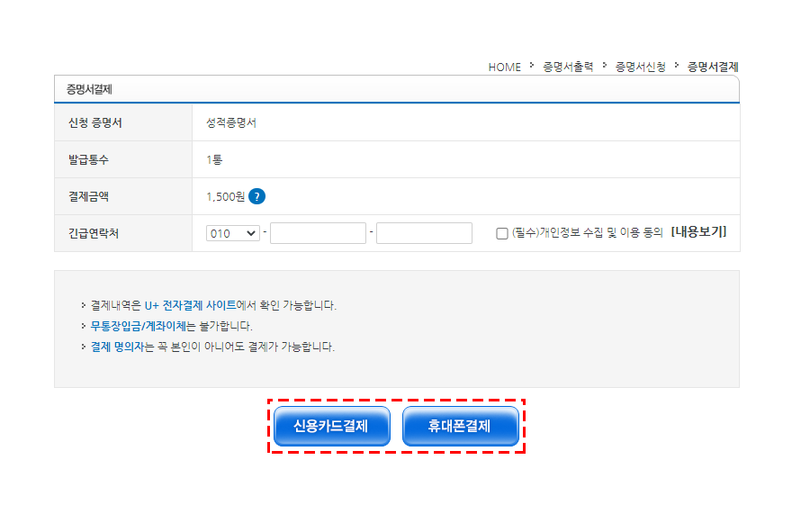
Task: Click the 성적증명서 value text
Action: pyautogui.click(x=231, y=123)
